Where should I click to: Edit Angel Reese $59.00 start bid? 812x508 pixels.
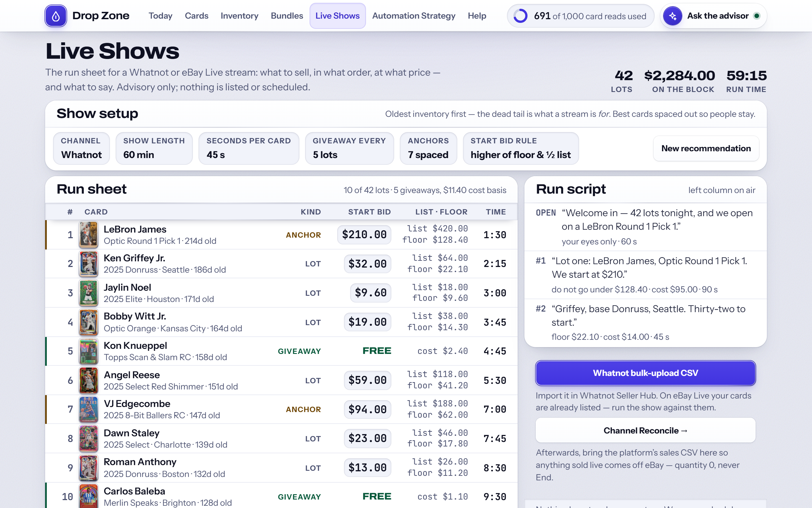point(367,380)
